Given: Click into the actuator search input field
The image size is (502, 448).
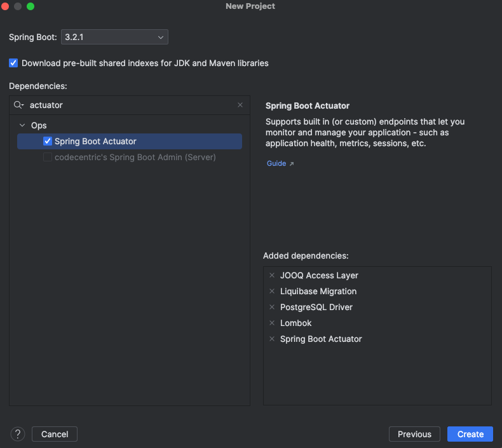Looking at the screenshot, I should point(127,105).
